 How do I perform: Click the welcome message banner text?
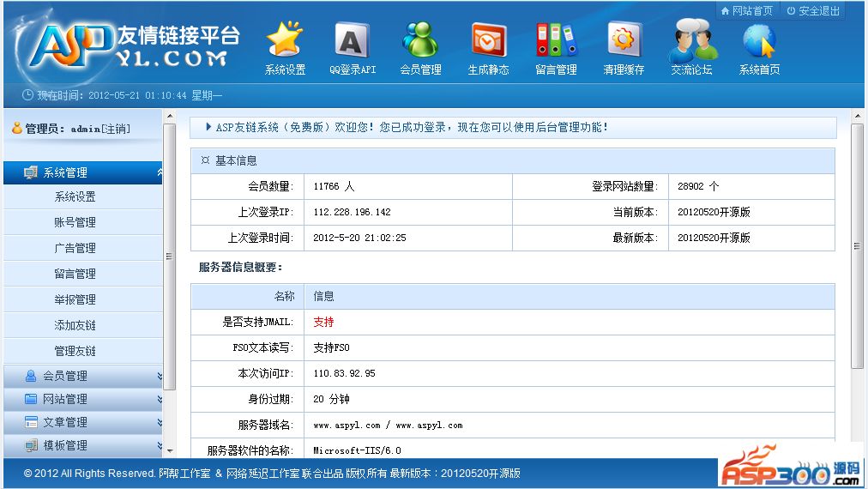[x=412, y=127]
